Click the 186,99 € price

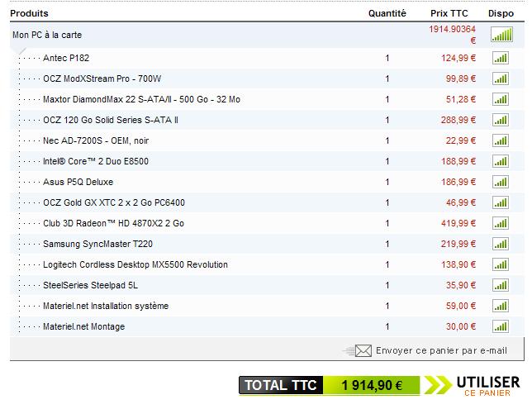tap(458, 183)
